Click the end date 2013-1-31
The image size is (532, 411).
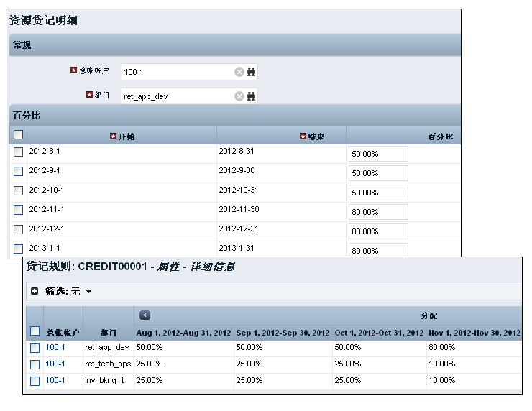pos(237,248)
